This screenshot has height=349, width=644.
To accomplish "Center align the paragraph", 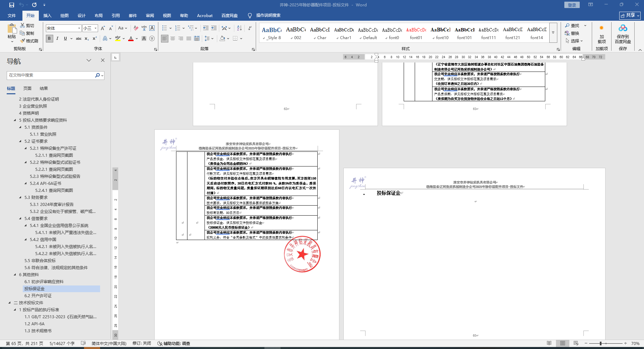I will coord(173,39).
